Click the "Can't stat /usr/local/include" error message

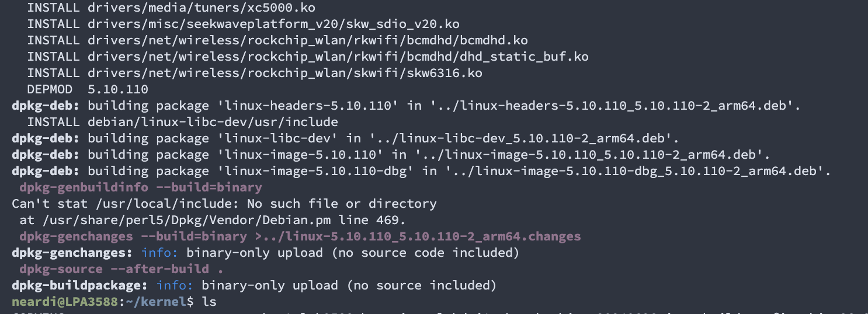click(224, 204)
